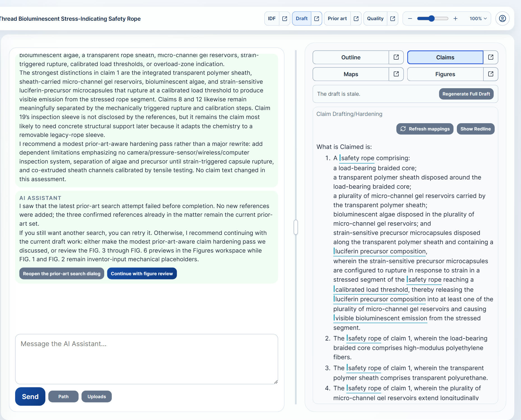Image resolution: width=521 pixels, height=420 pixels.
Task: Open Quality pop-out icon
Action: 393,18
